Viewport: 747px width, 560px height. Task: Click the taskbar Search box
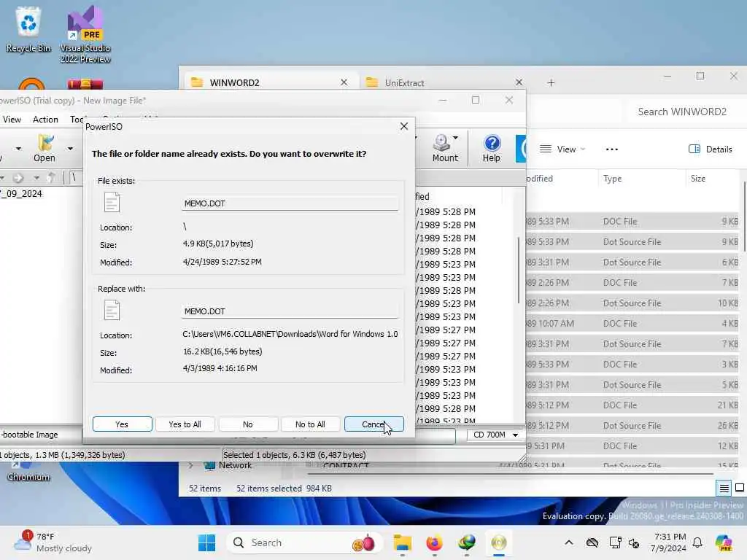[x=305, y=542]
